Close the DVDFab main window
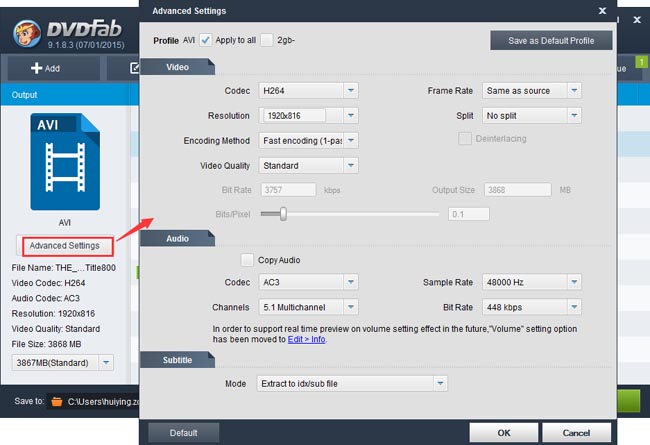The width and height of the screenshot is (650, 445). (x=637, y=20)
